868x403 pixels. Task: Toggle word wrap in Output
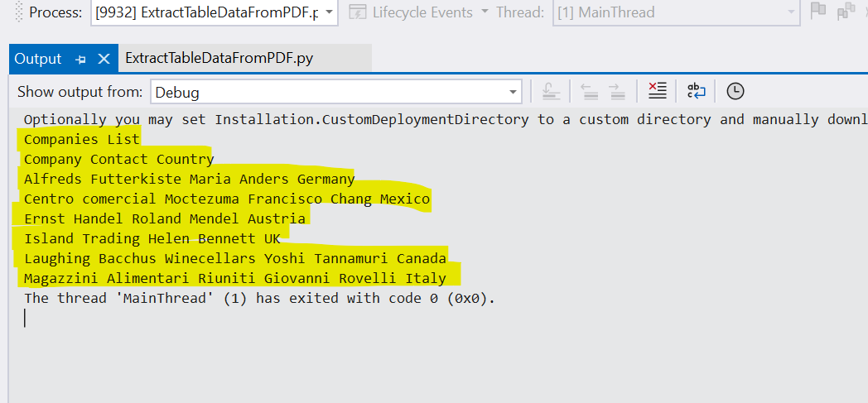tap(696, 91)
